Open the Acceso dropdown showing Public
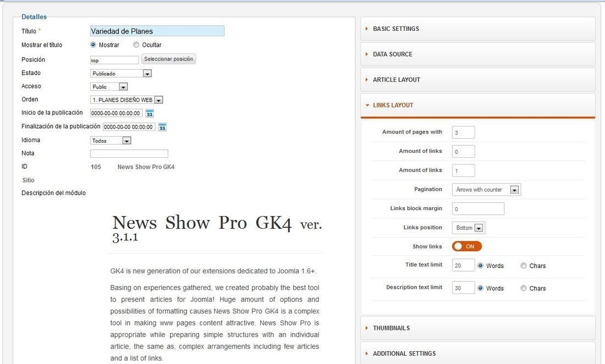The height and width of the screenshot is (364, 605). (x=109, y=87)
